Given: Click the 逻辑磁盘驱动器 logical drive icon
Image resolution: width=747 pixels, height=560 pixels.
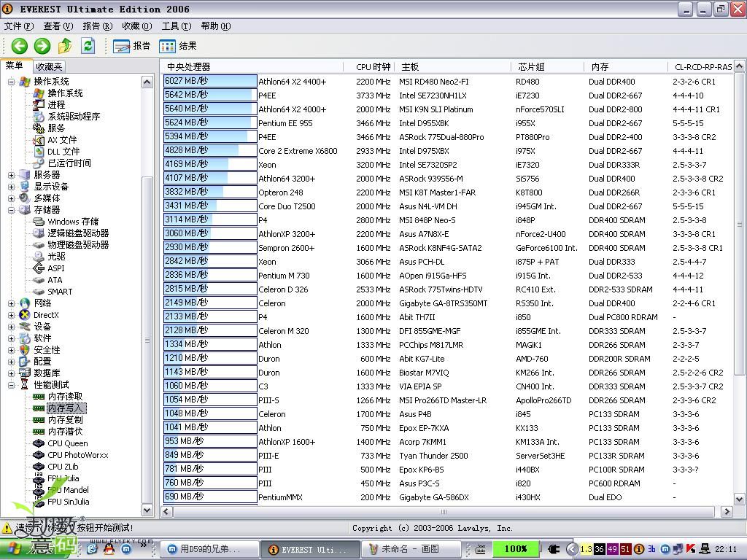Looking at the screenshot, I should tap(39, 233).
